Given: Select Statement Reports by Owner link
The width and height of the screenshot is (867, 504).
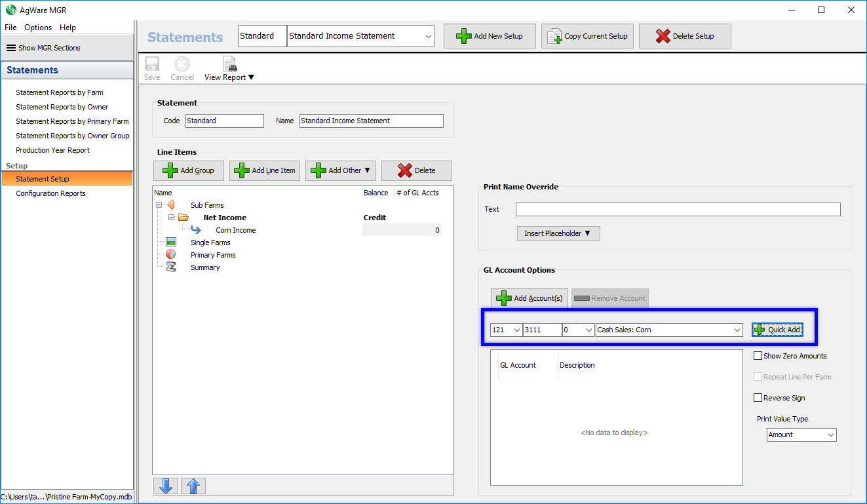Looking at the screenshot, I should coord(62,107).
